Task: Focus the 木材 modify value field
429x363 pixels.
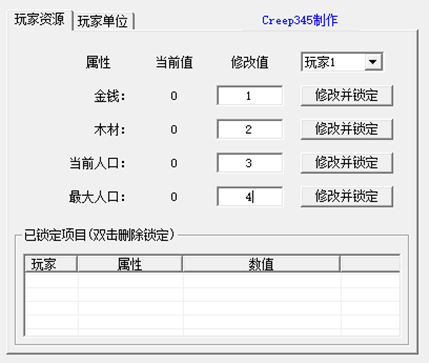Action: coord(250,129)
